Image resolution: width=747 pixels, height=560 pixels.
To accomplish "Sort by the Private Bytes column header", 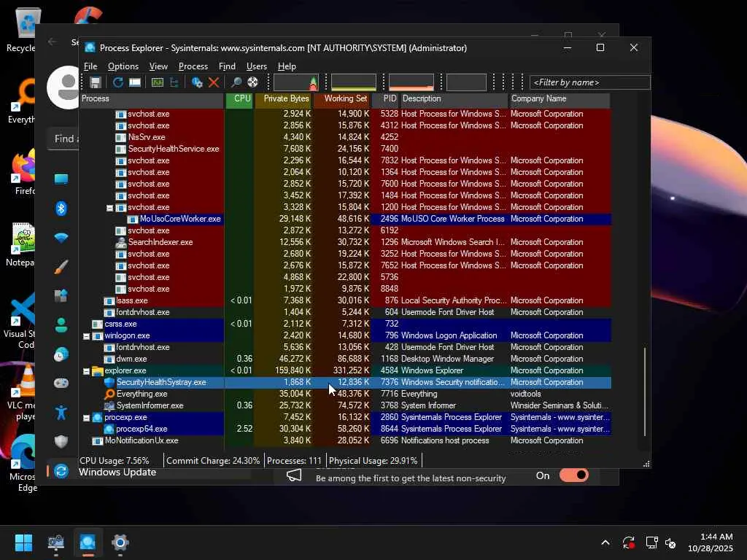I will pos(284,98).
